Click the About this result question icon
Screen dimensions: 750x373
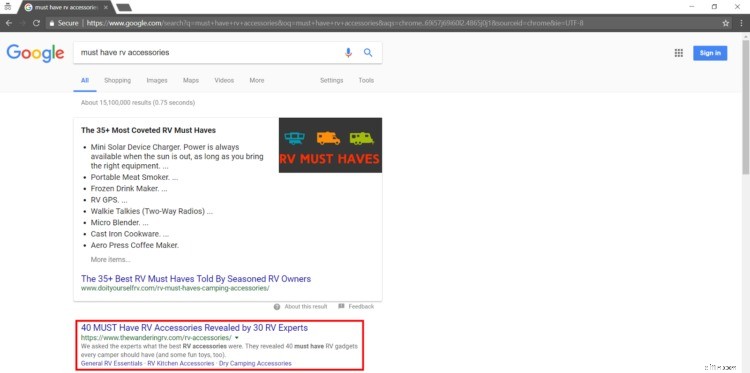277,307
